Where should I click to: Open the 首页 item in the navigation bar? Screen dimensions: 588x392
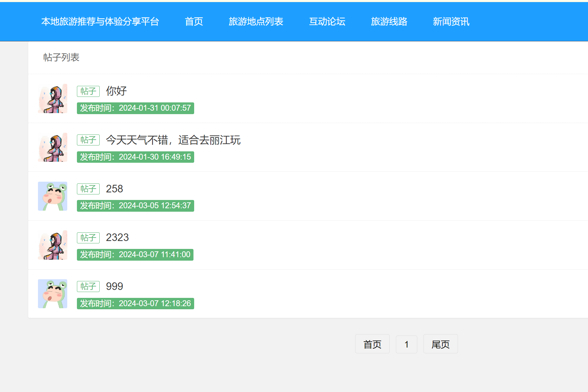click(194, 22)
